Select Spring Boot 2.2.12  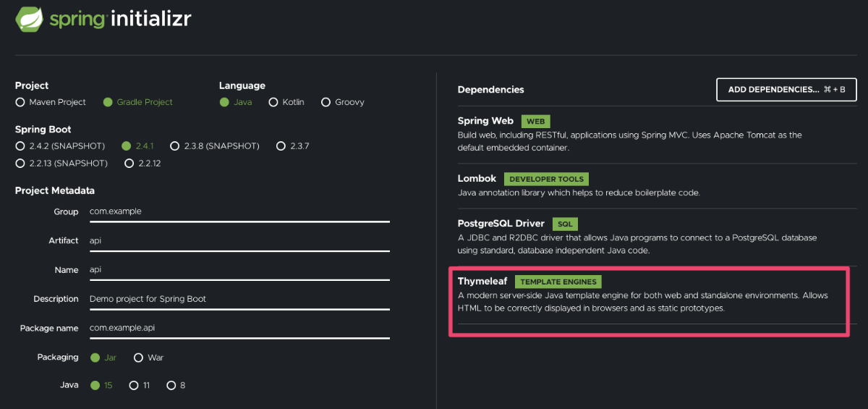pos(142,163)
